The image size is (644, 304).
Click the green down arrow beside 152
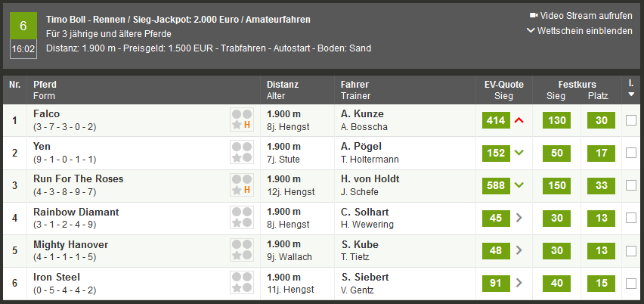click(x=519, y=153)
